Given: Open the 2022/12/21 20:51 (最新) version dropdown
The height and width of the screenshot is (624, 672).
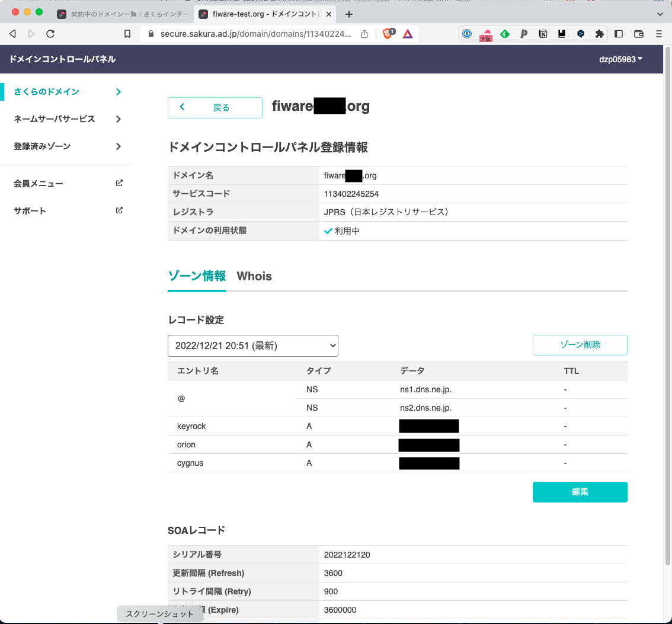Looking at the screenshot, I should coord(253,346).
